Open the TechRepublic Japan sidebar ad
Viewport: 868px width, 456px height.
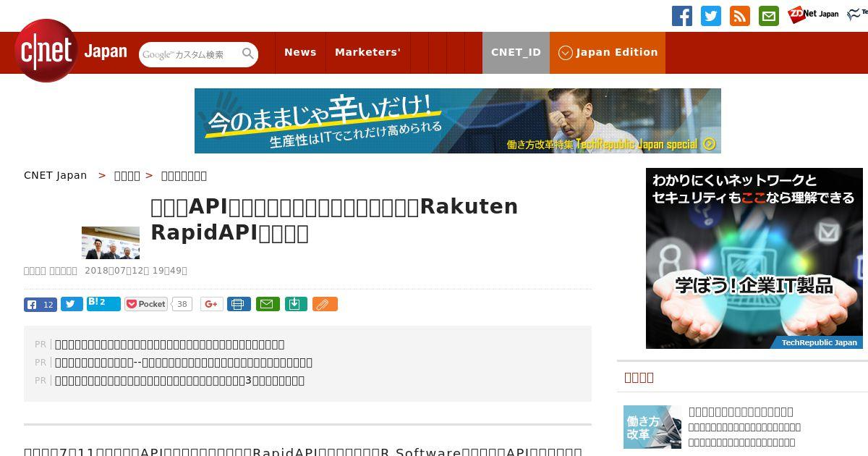point(754,258)
